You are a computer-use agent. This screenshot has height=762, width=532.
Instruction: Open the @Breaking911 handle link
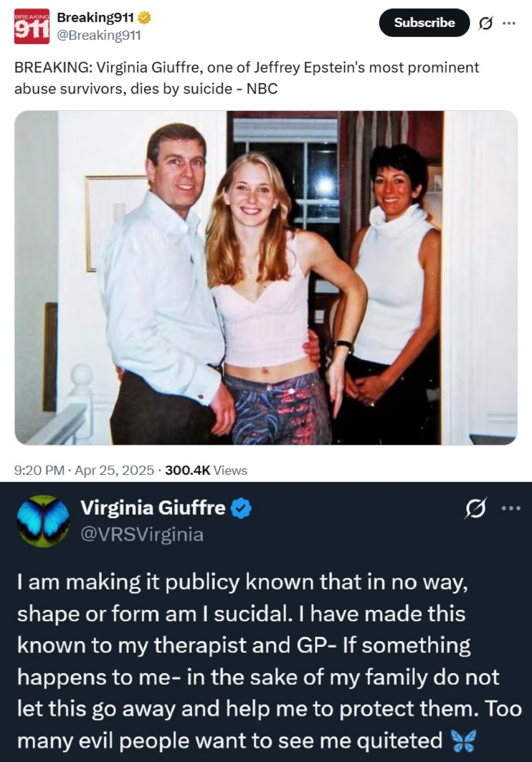(99, 35)
